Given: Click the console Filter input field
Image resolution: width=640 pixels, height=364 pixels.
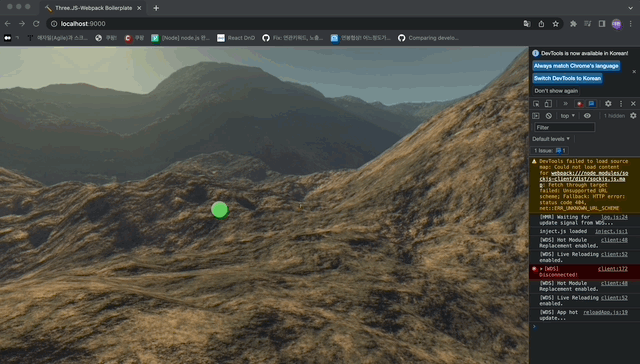Looking at the screenshot, I should (565, 127).
